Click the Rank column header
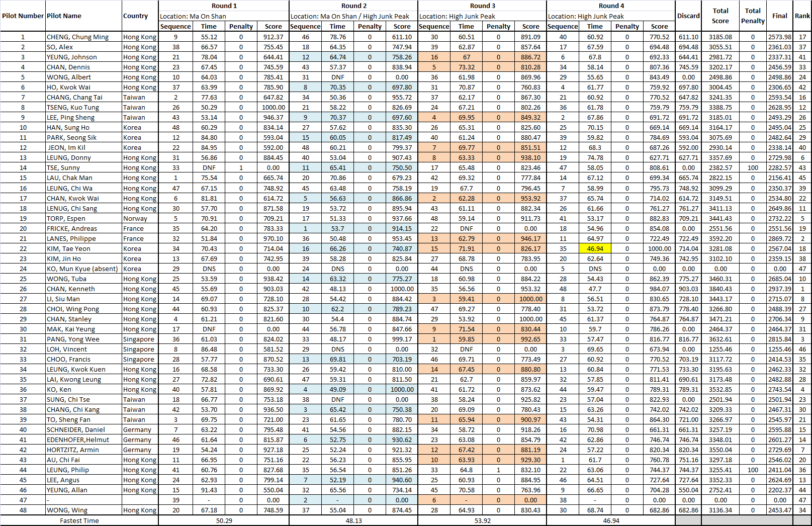This screenshot has height=526, width=812. pos(802,16)
